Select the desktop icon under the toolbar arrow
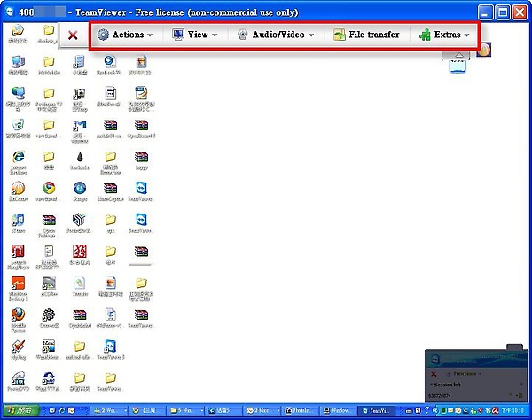Screen dimensions: 532x420 (458, 66)
